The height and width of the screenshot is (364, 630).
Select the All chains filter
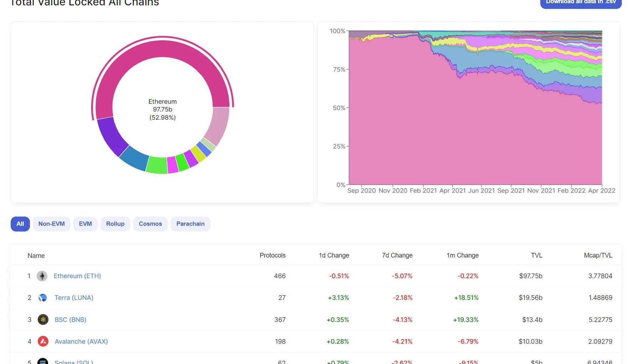click(20, 224)
